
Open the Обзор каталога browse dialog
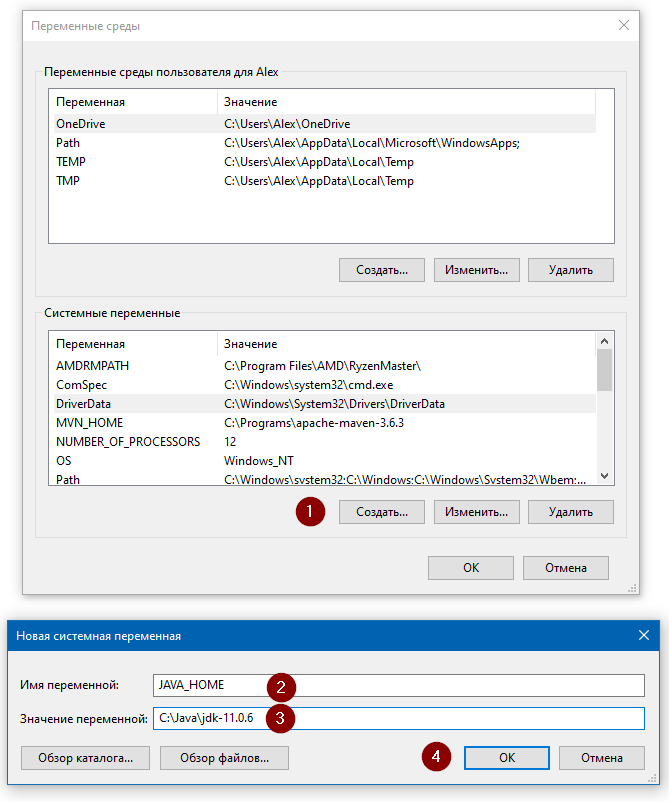(85, 758)
